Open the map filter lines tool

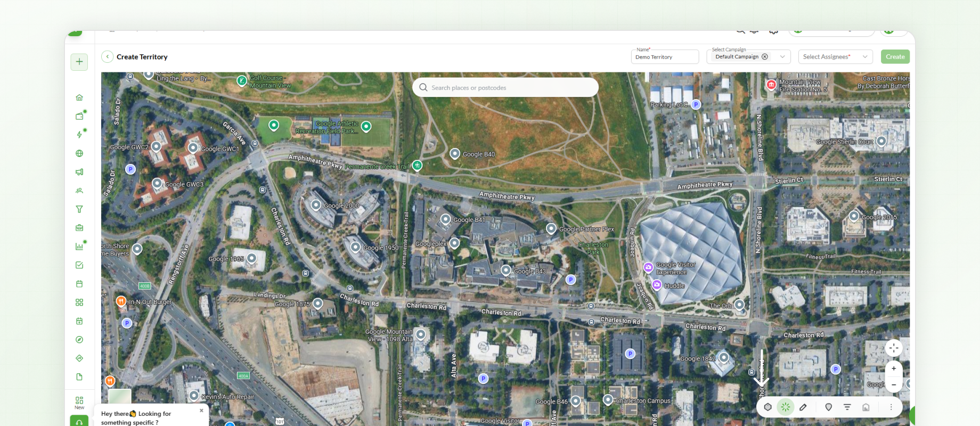847,407
